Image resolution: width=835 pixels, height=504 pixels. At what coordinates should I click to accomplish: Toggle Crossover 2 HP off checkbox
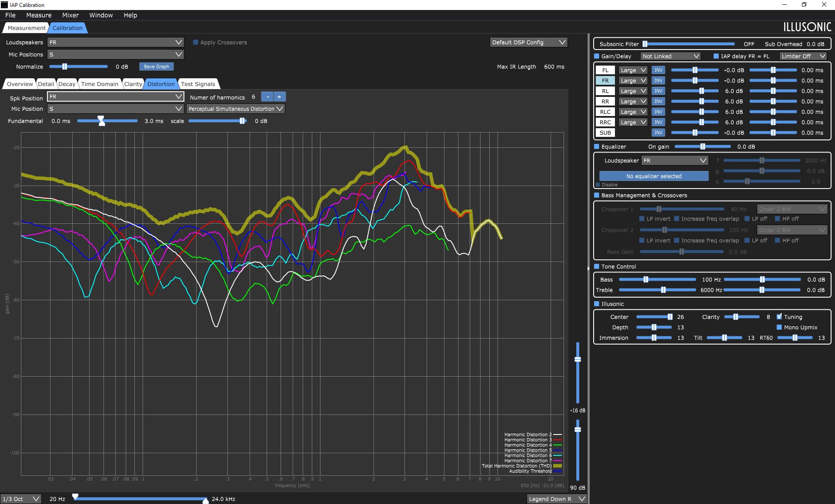click(x=778, y=240)
